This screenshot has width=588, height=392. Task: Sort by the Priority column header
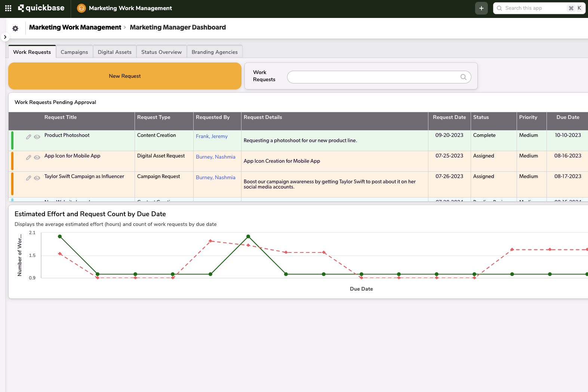528,117
